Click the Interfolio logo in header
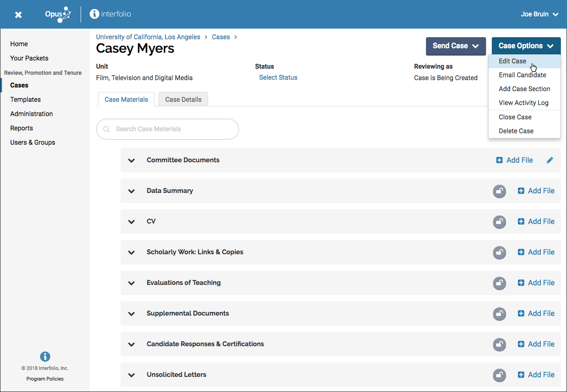The width and height of the screenshot is (567, 392). click(110, 14)
